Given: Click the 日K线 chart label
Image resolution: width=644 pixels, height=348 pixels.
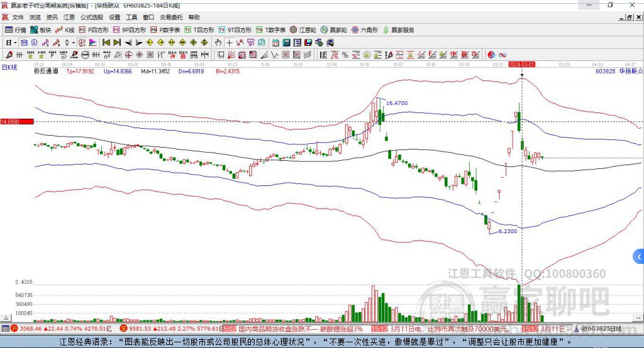Looking at the screenshot, I should (9, 67).
